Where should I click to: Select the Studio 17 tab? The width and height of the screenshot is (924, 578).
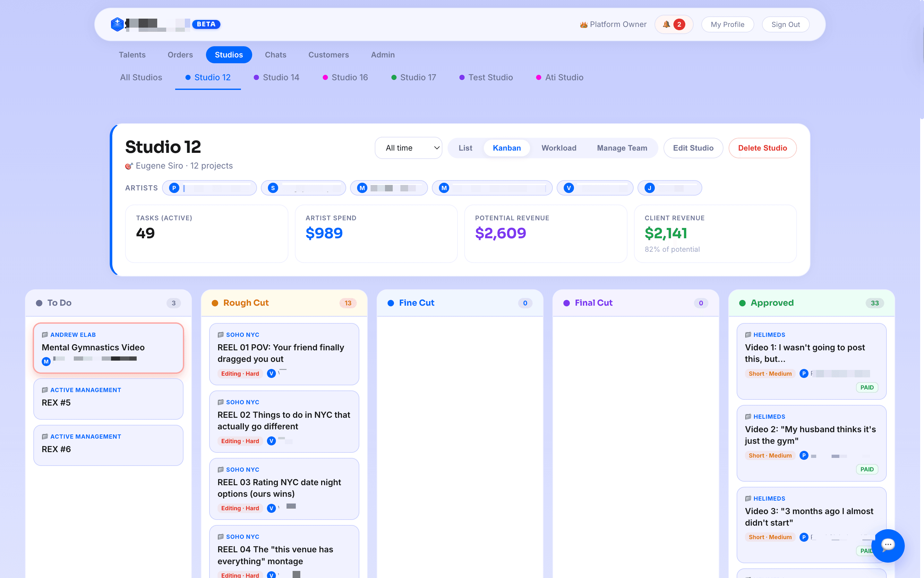(x=414, y=77)
